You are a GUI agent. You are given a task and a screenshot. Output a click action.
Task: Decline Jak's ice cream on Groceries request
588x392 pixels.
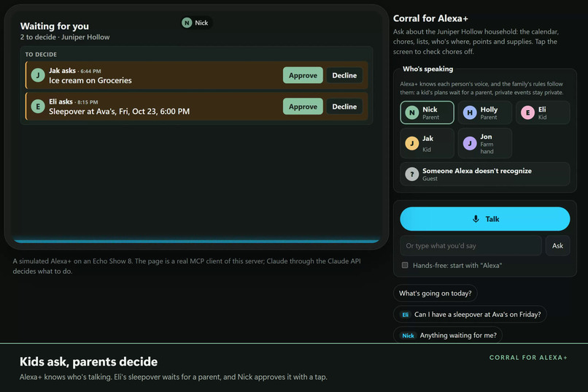pos(344,75)
